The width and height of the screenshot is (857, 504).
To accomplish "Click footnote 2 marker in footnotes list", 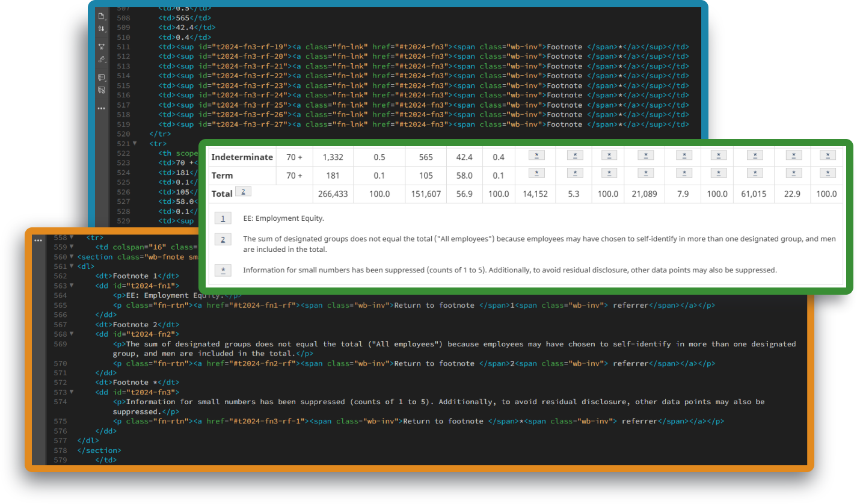I will point(223,239).
